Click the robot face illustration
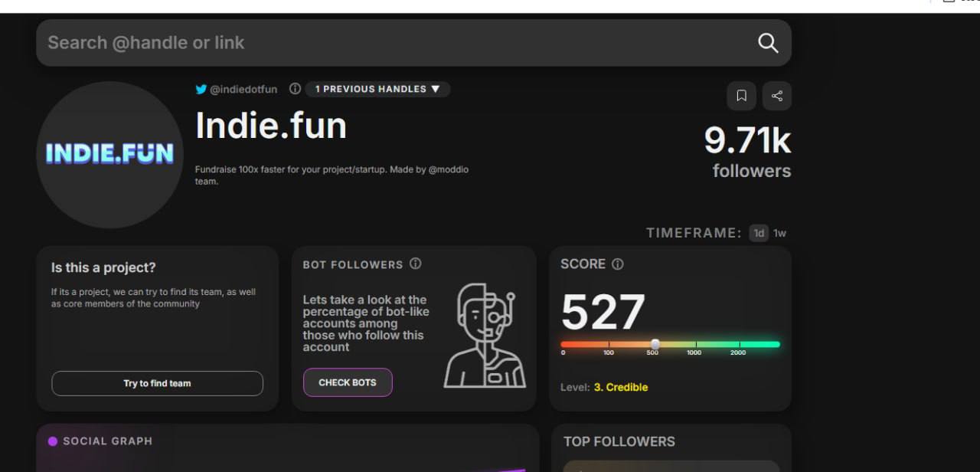This screenshot has height=472, width=980. (x=485, y=335)
